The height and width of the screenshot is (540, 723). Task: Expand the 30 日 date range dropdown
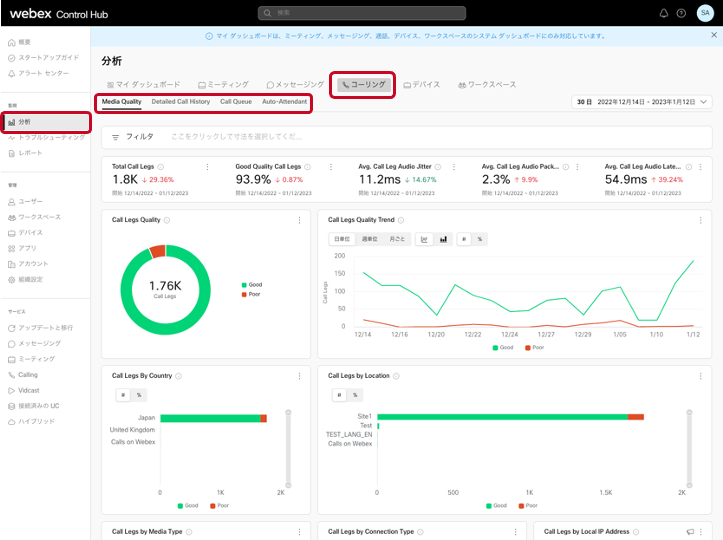tap(642, 102)
